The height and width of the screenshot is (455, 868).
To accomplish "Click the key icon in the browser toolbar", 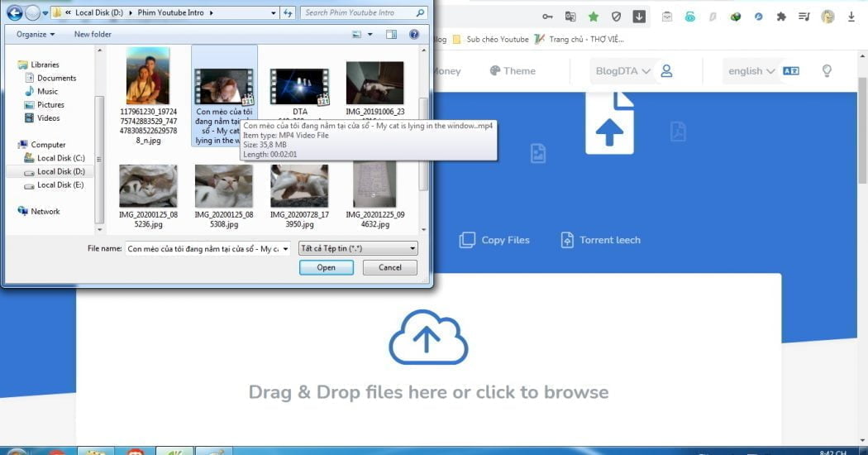I will pos(547,17).
